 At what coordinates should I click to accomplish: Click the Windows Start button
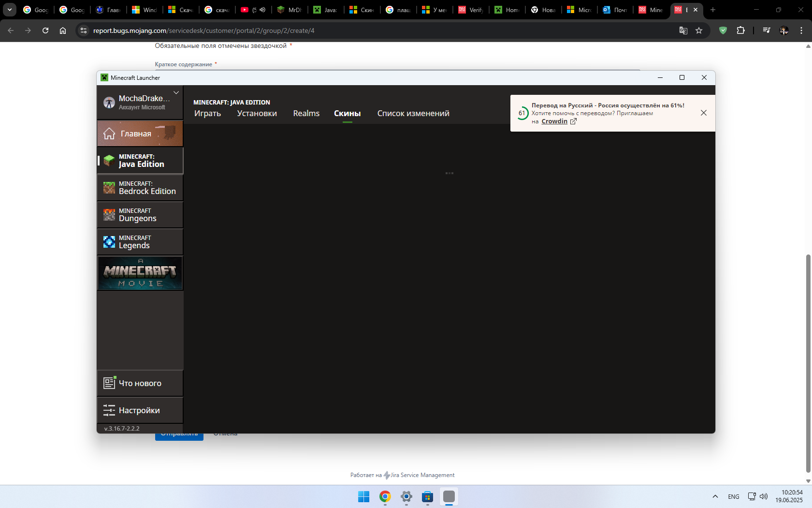(363, 497)
